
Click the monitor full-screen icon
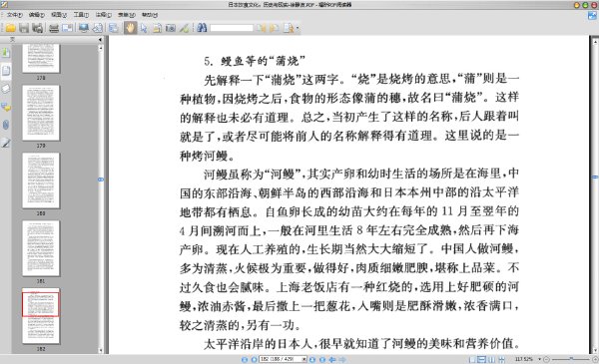(x=84, y=28)
